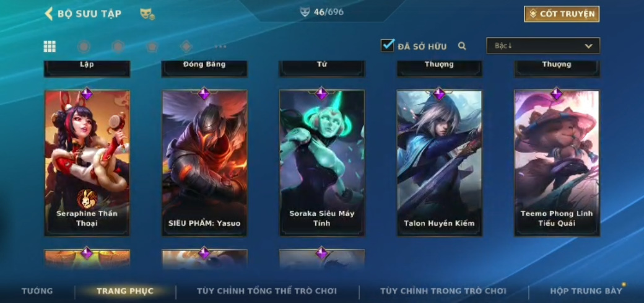Select the pentagon rarity filter icon
This screenshot has width=644, height=303.
pos(152,46)
